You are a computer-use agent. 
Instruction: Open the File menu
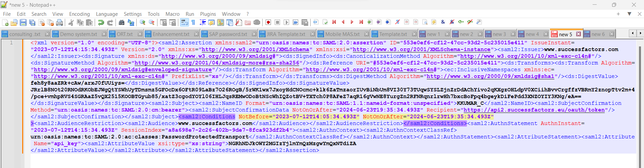7,14
